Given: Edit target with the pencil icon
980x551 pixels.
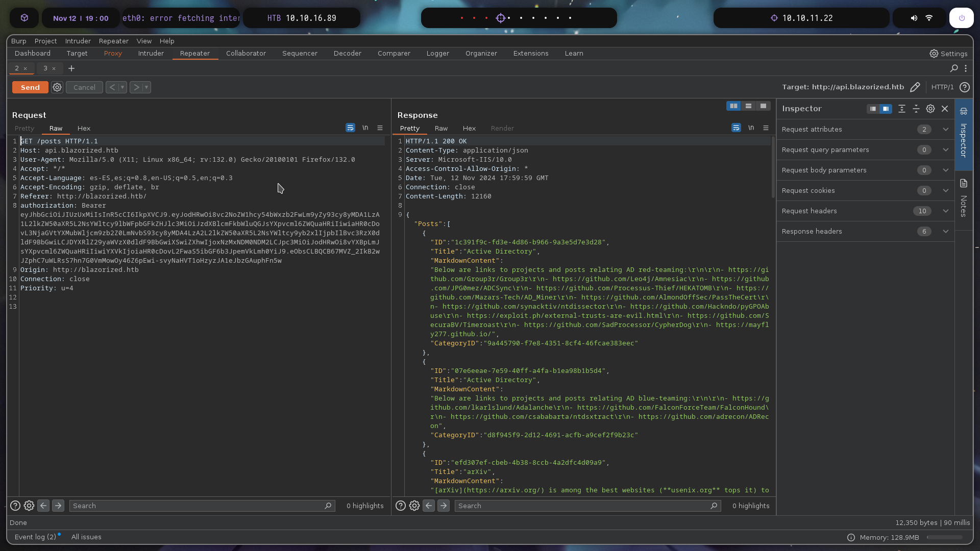Looking at the screenshot, I should (x=915, y=87).
